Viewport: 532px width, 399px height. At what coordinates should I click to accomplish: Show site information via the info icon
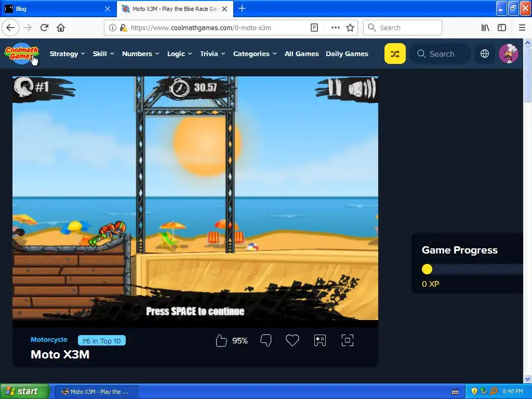click(112, 28)
